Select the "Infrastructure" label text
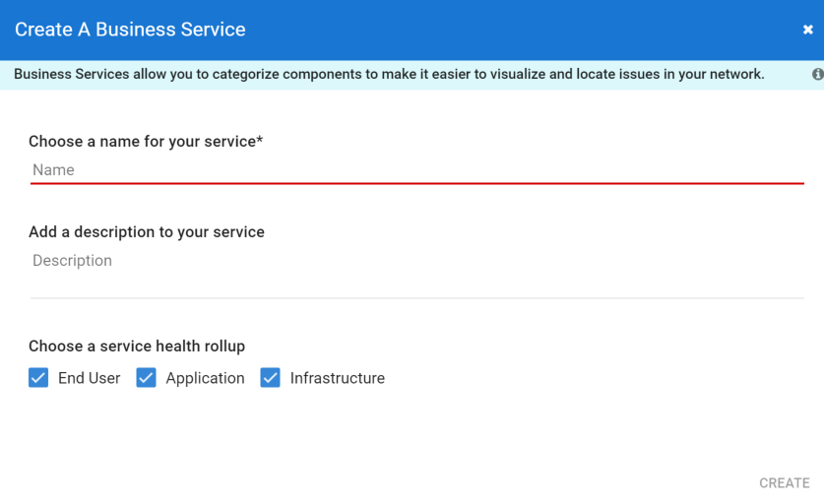The width and height of the screenshot is (824, 504). coord(337,378)
